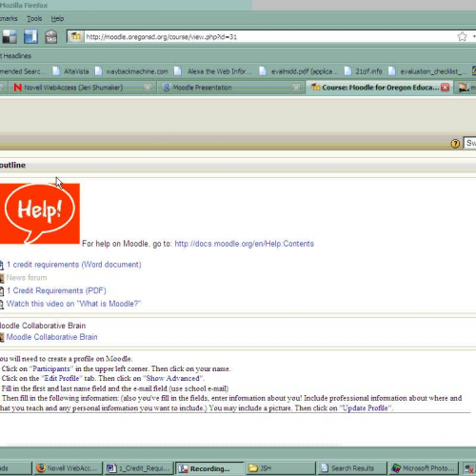The image size is (476, 476).
Task: Open 1 Credit Requirements (PDF) link
Action: tap(56, 290)
